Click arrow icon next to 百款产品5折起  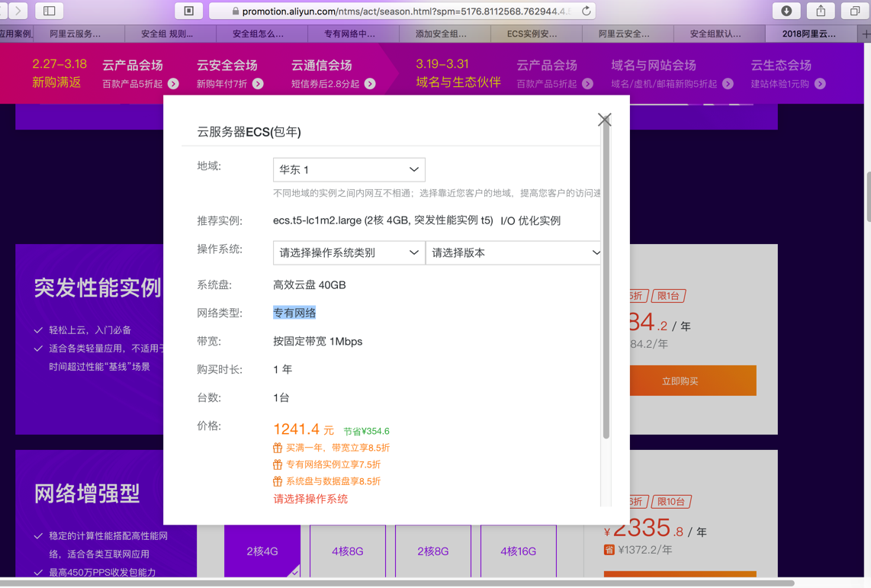click(x=173, y=84)
